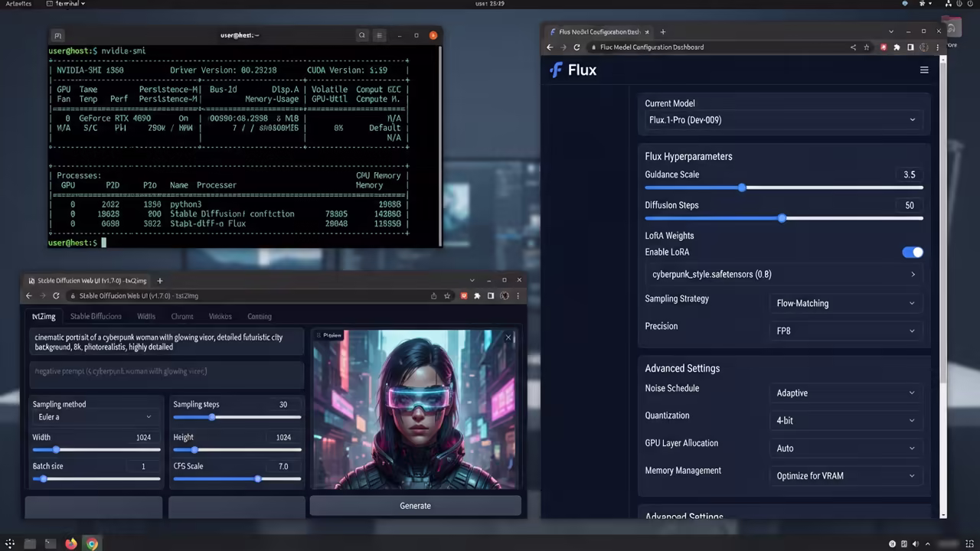Adjust the Diffusion Steps slider
980x551 pixels.
[783, 218]
